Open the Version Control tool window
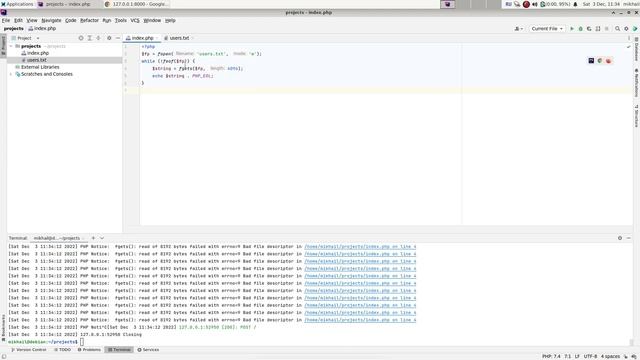The height and width of the screenshot is (360, 640). coord(29,350)
